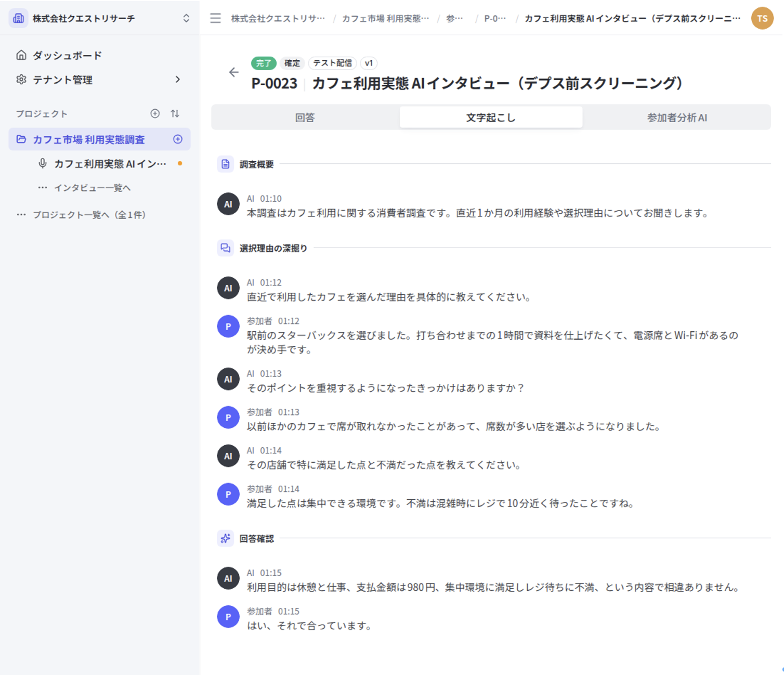784x675 pixels.
Task: Expand the テナント管理 chevron
Action: (178, 80)
